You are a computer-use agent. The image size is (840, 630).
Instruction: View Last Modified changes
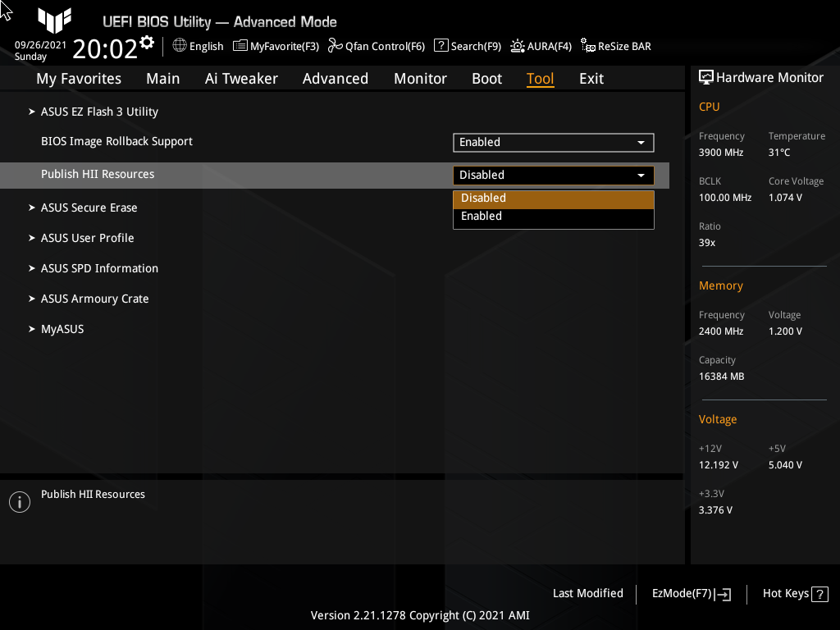587,593
